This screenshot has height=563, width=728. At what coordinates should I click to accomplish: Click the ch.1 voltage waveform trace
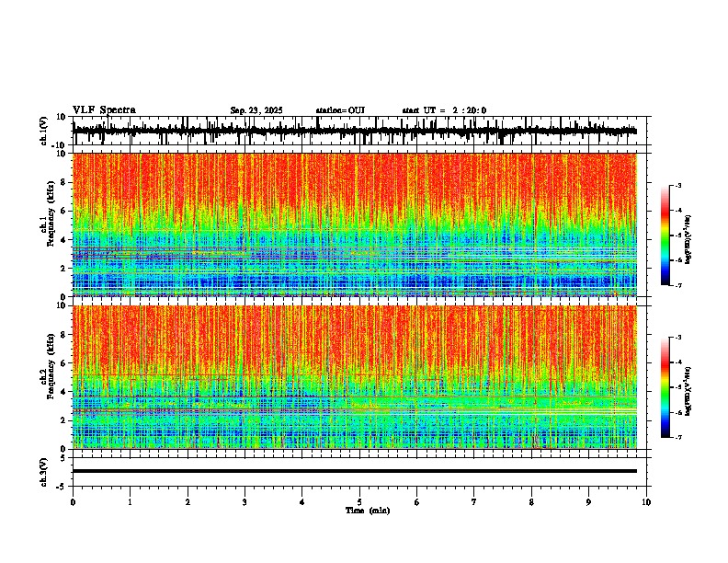coord(354,131)
